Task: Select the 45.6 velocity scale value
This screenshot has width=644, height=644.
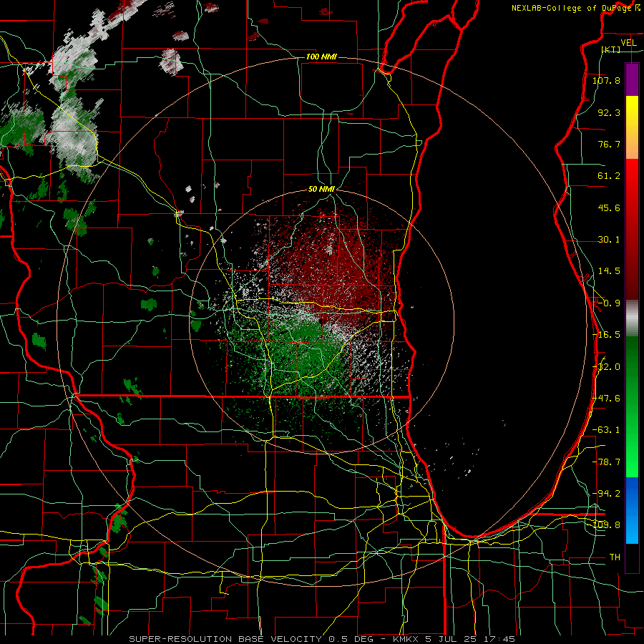Action: tap(609, 208)
